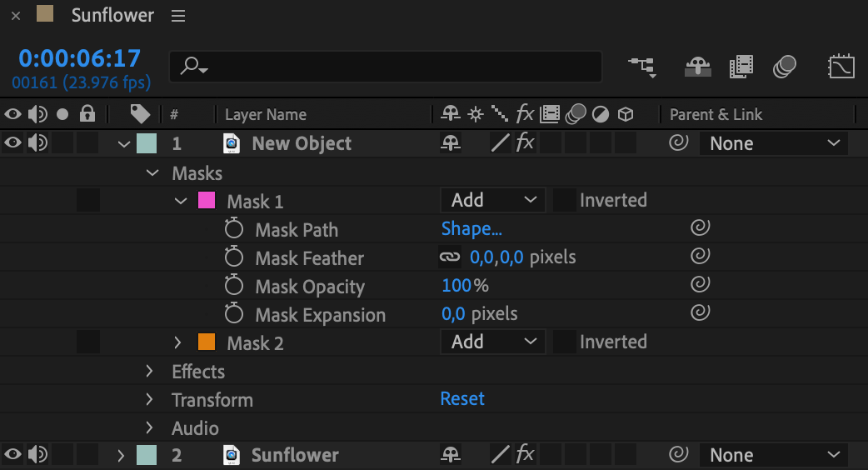Enable Frame Blending toolbar icon
The height and width of the screenshot is (470, 868).
(x=741, y=67)
